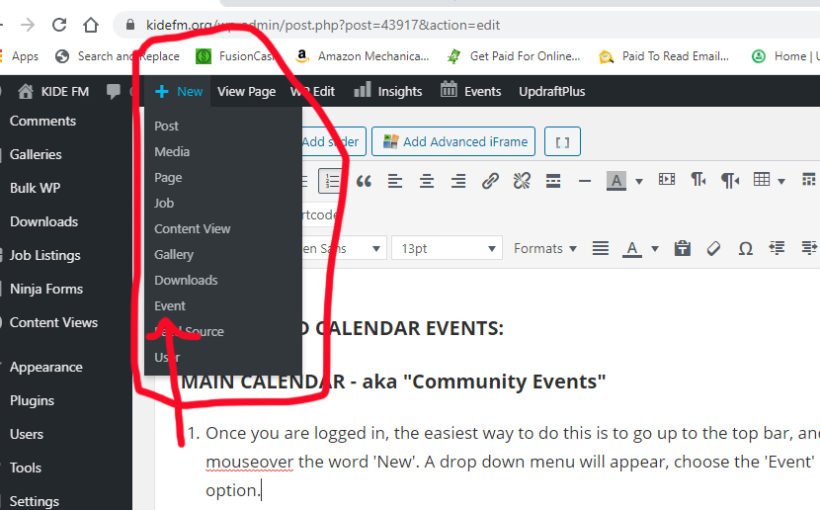Toggle paste as text clipboard icon

click(x=682, y=248)
